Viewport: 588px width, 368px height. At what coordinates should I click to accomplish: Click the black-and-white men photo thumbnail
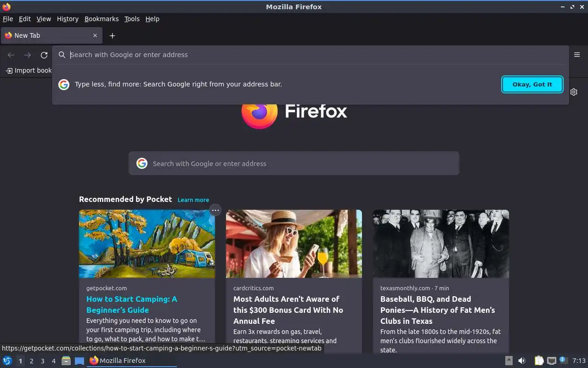[441, 244]
